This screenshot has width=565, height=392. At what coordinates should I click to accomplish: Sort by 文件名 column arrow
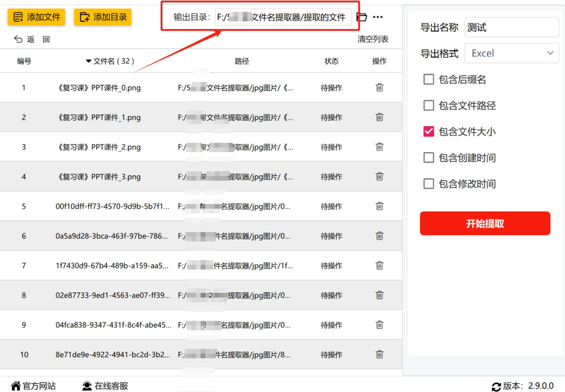[88, 61]
